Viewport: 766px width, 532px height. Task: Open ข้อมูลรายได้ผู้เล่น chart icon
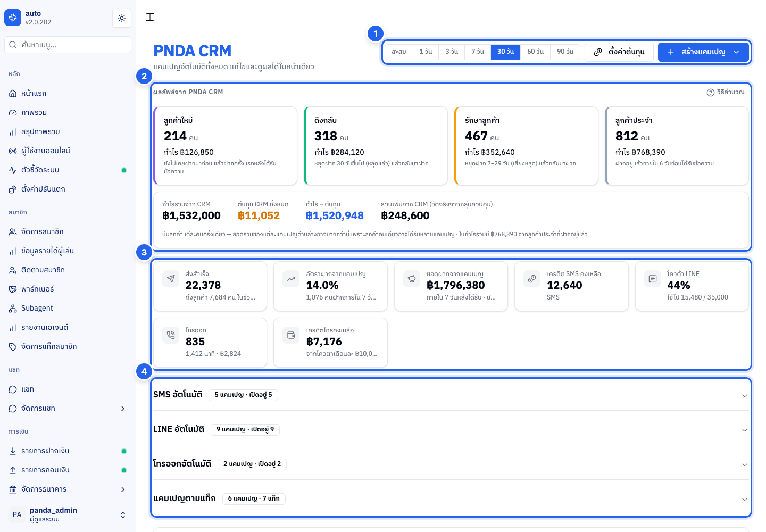click(13, 251)
